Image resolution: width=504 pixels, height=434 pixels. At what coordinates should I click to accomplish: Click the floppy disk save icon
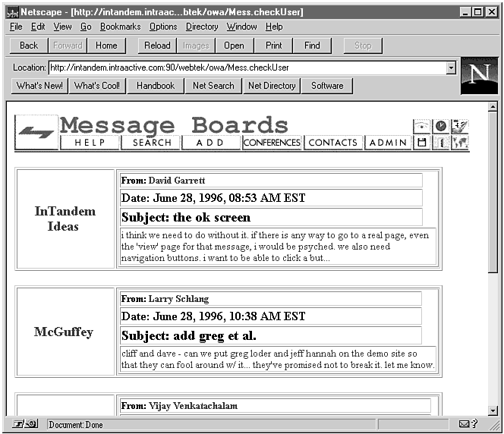pyautogui.click(x=421, y=143)
